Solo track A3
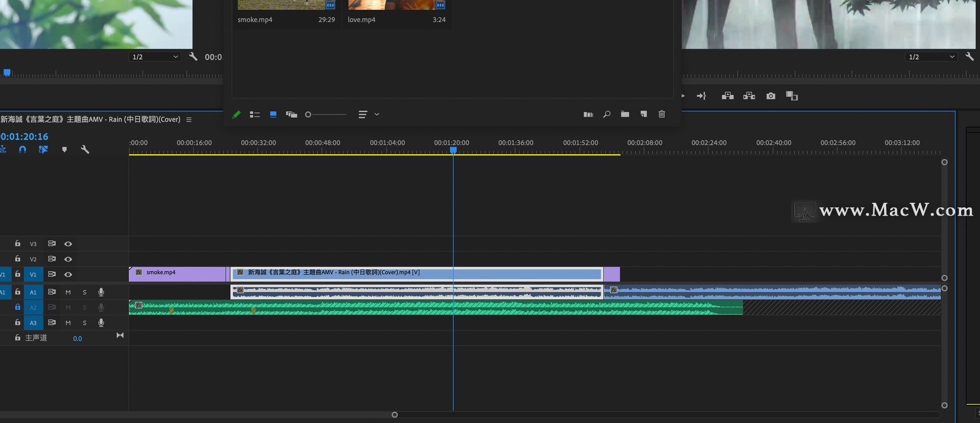The height and width of the screenshot is (423, 980). click(x=85, y=323)
